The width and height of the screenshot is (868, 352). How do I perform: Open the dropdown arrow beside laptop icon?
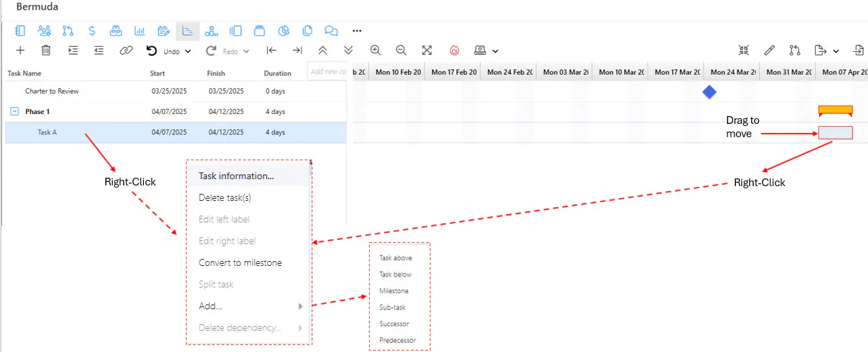click(496, 51)
